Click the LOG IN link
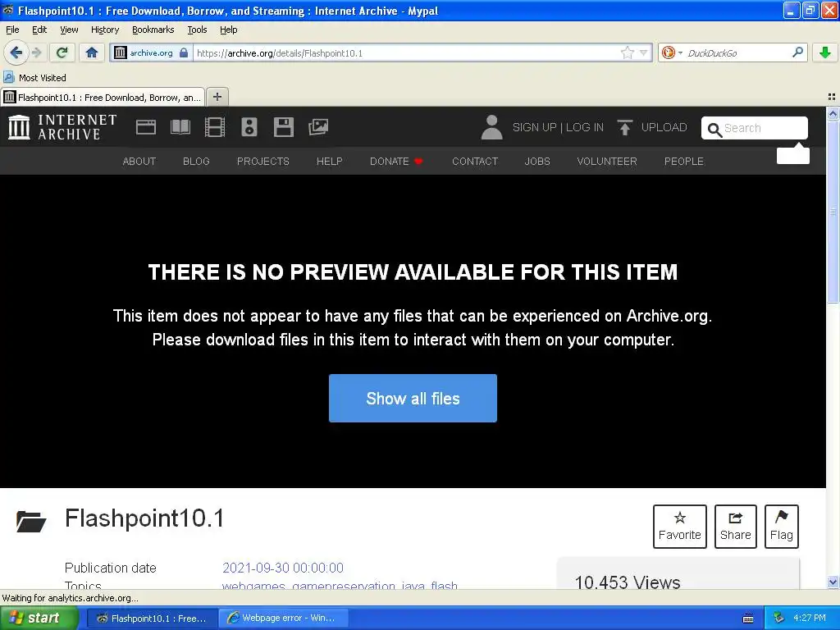The height and width of the screenshot is (630, 840). point(584,127)
